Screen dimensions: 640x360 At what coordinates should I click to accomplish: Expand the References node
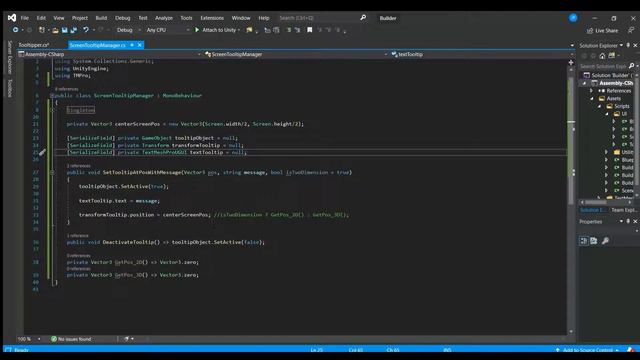[x=592, y=91]
